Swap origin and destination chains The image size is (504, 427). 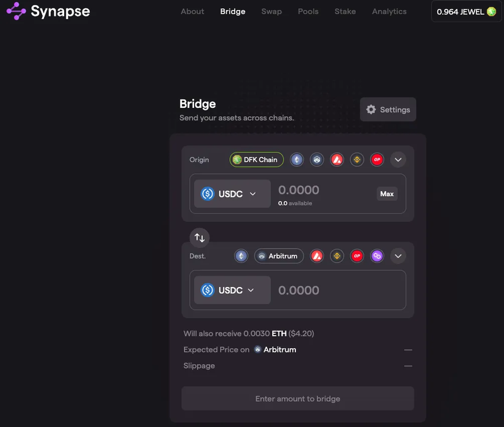[199, 238]
